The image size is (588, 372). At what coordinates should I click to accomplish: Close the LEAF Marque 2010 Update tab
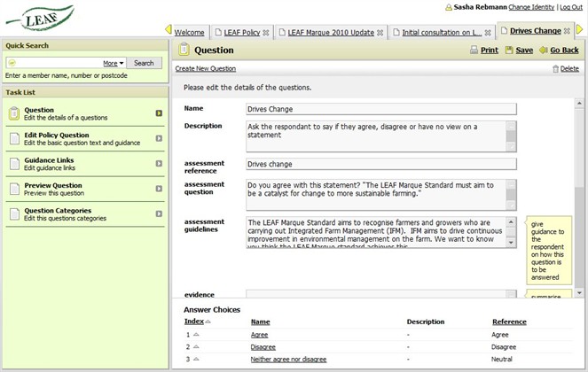pyautogui.click(x=380, y=32)
